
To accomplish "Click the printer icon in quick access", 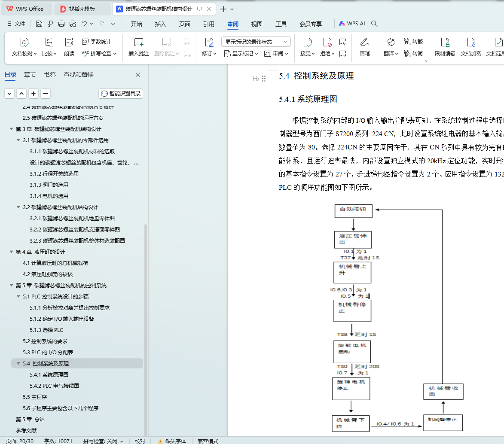I will coord(61,24).
